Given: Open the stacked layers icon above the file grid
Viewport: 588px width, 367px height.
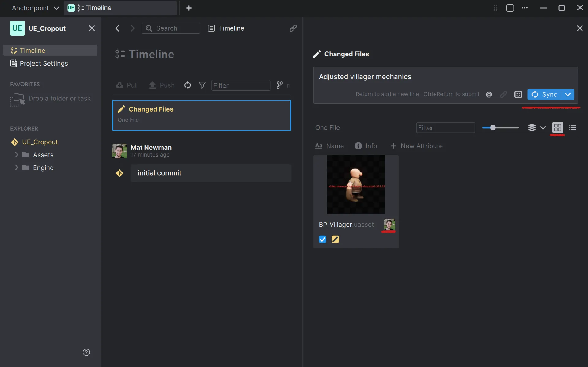Looking at the screenshot, I should (532, 127).
